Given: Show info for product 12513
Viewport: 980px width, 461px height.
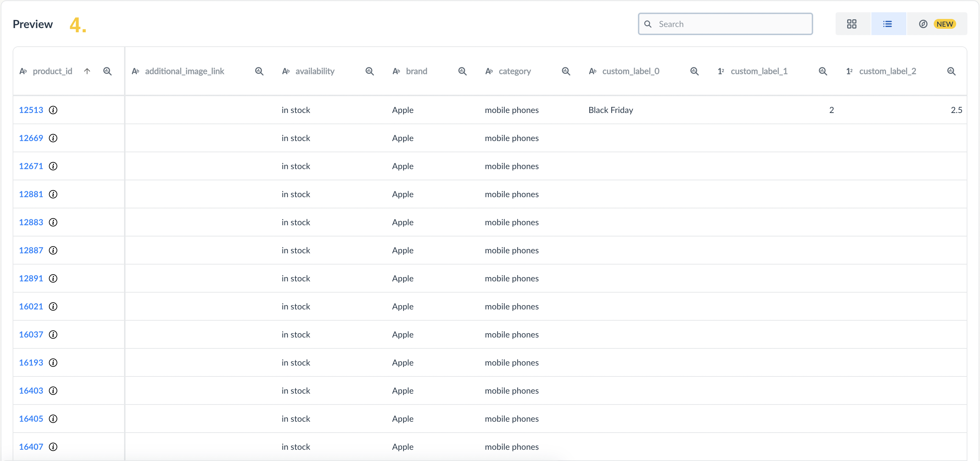Looking at the screenshot, I should [x=53, y=110].
